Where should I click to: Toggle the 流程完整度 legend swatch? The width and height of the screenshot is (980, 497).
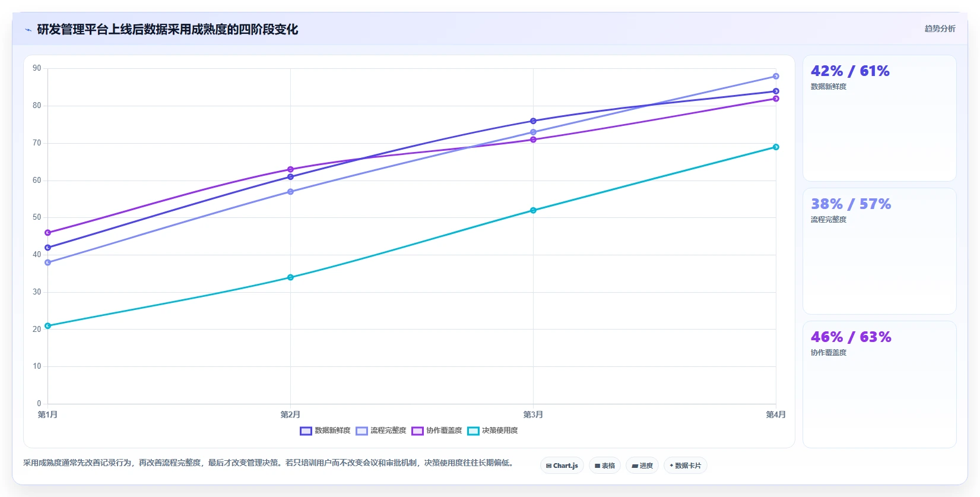361,431
